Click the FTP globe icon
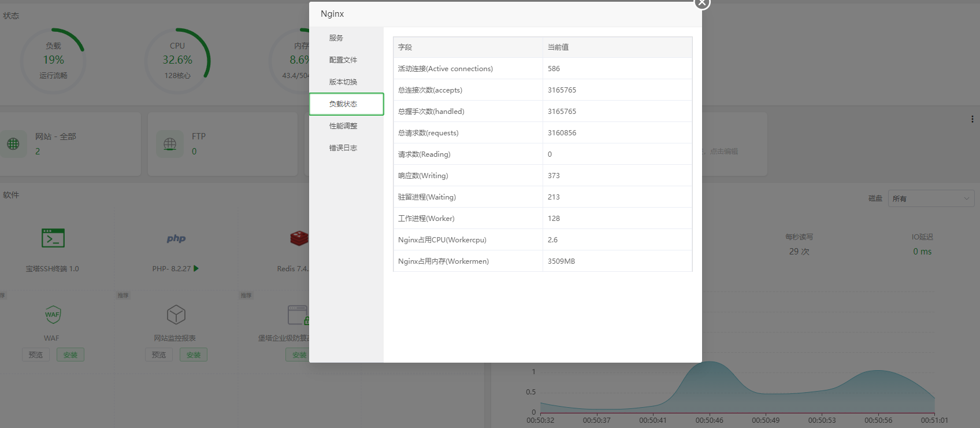Screen dimensions: 980x428 tap(170, 144)
